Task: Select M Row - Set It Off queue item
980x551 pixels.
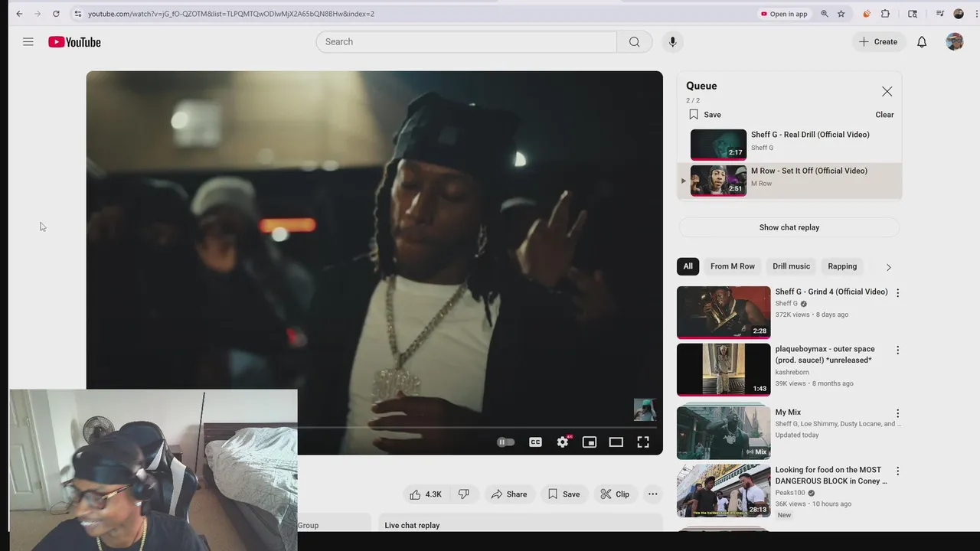Action: [789, 181]
